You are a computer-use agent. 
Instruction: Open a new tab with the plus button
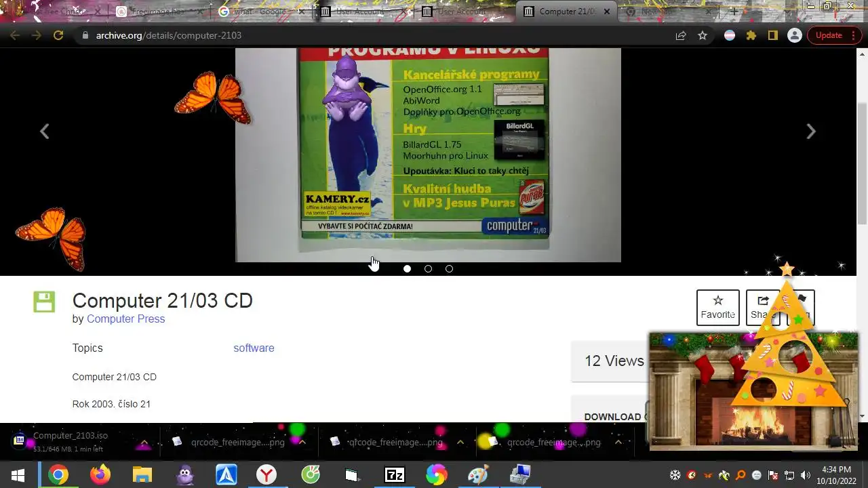[x=734, y=12]
